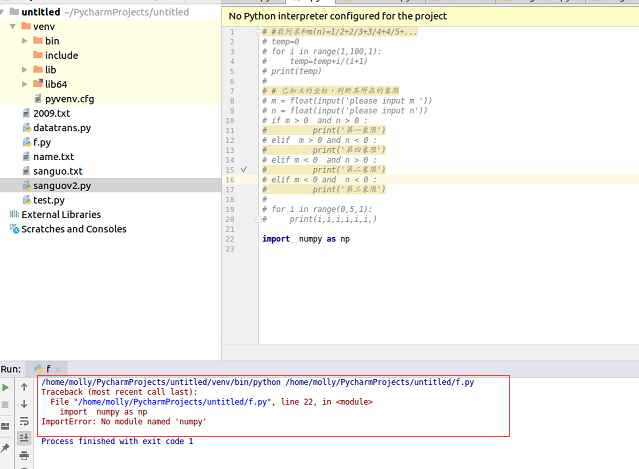
Task: Click the ImportError message in console
Action: pos(123,422)
